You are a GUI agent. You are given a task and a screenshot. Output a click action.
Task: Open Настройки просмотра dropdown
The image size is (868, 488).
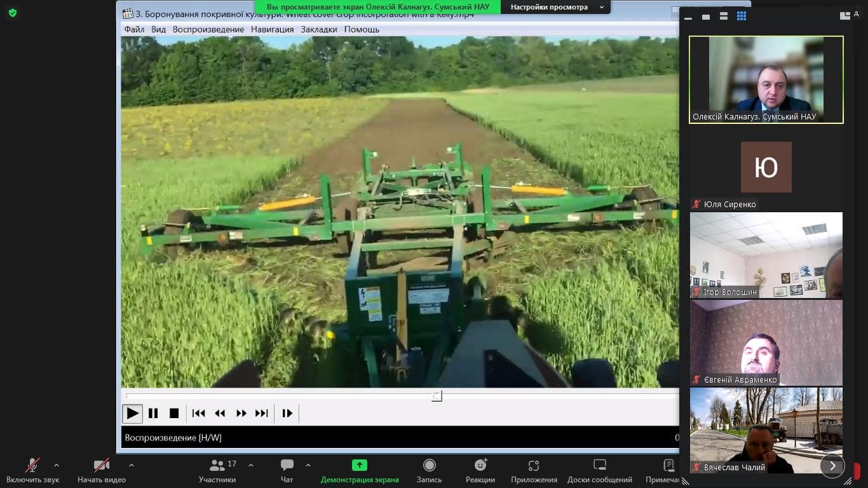point(555,8)
